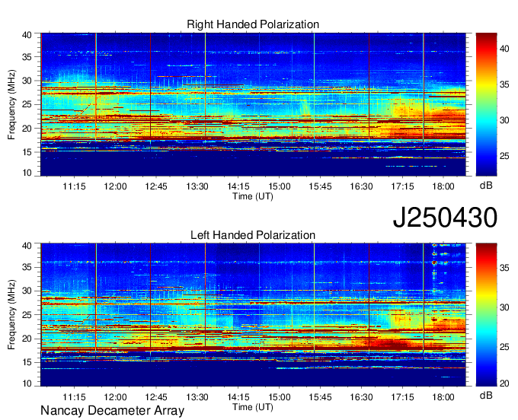Click the 15:00 time tick under Right Handed plot
This screenshot has width=518, height=420.
[x=279, y=186]
